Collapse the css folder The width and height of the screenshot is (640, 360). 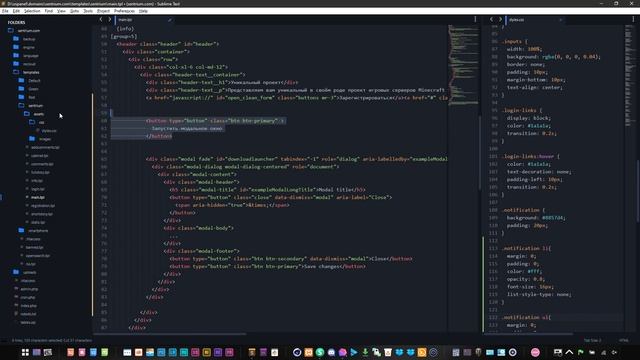pos(37,122)
